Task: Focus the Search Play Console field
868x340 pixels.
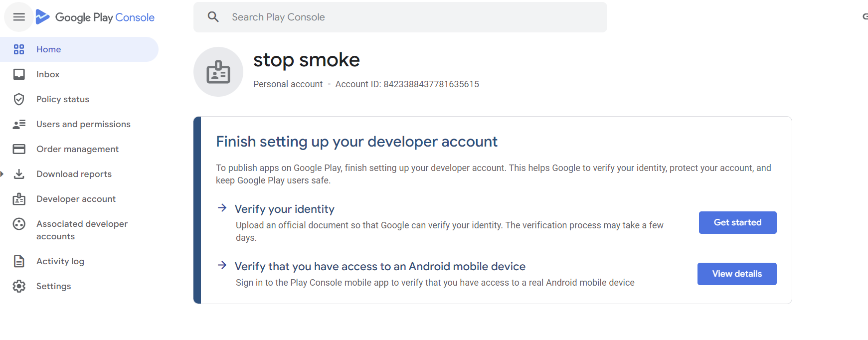Action: 400,17
